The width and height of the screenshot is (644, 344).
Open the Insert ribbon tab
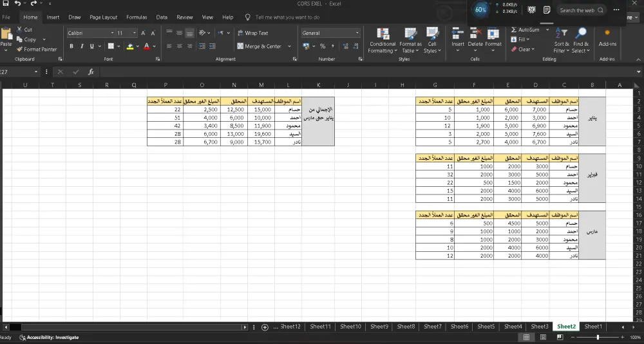(x=53, y=17)
